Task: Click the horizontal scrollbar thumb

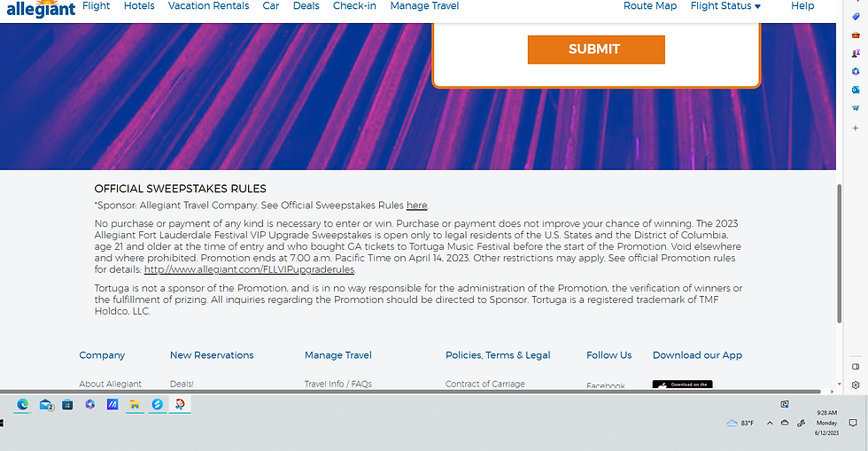Action: [410, 392]
